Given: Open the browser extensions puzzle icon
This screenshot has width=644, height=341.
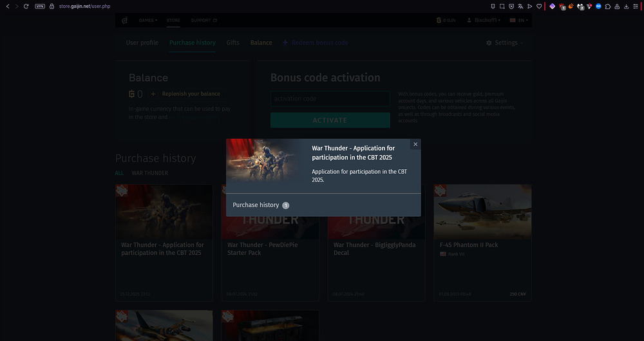Looking at the screenshot, I should click(608, 6).
